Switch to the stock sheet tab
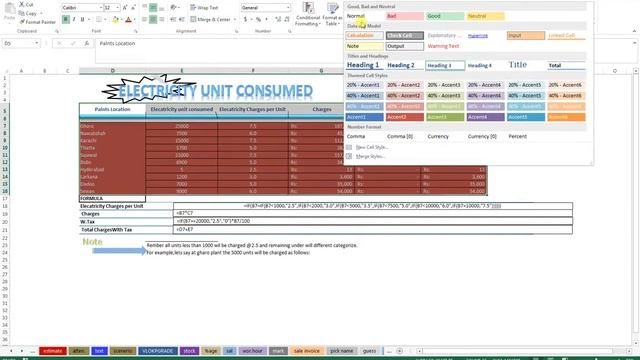This screenshot has height=360, width=640. (189, 351)
